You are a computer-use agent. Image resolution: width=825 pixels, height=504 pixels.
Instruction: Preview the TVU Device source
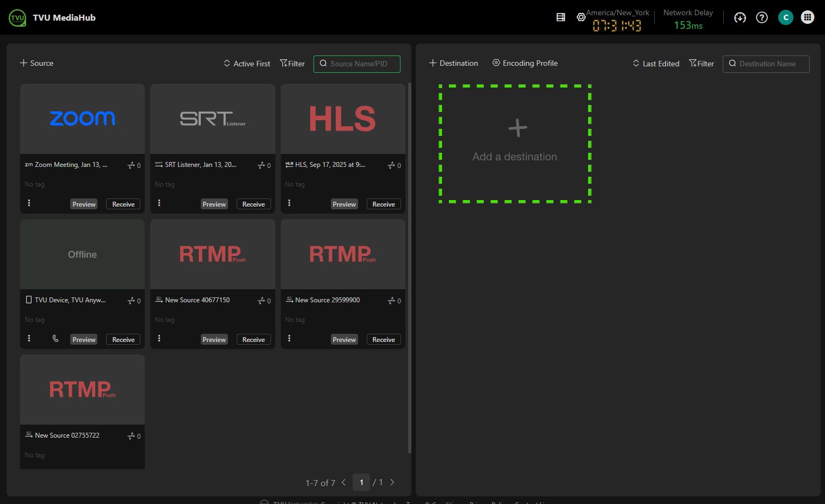84,339
